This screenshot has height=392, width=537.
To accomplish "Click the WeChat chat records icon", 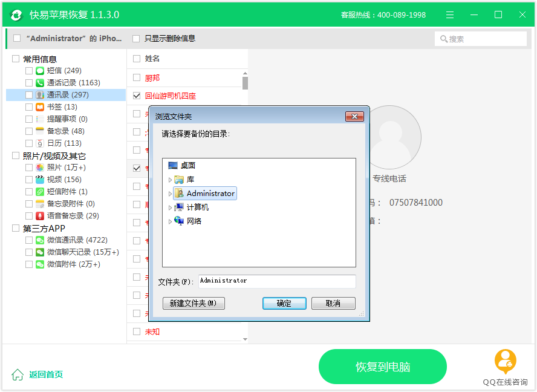I will pyautogui.click(x=40, y=252).
